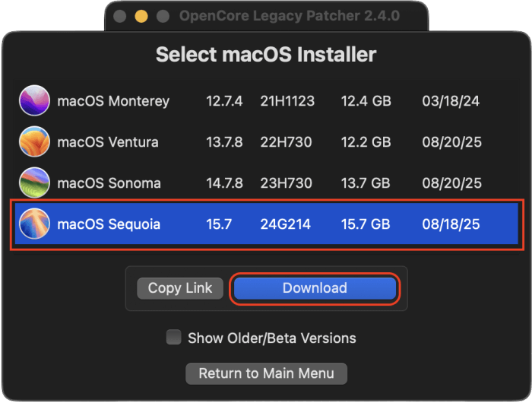
Task: Click Sonoma size 13.7 GB
Action: point(366,183)
